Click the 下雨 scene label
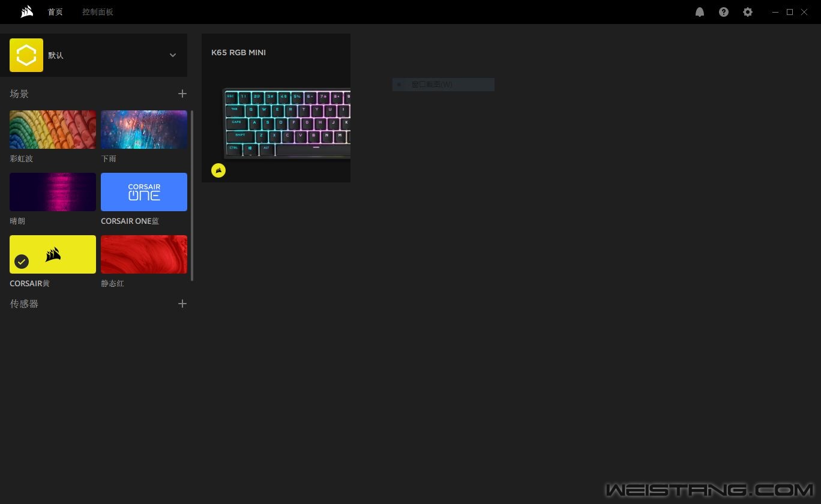 click(x=109, y=159)
